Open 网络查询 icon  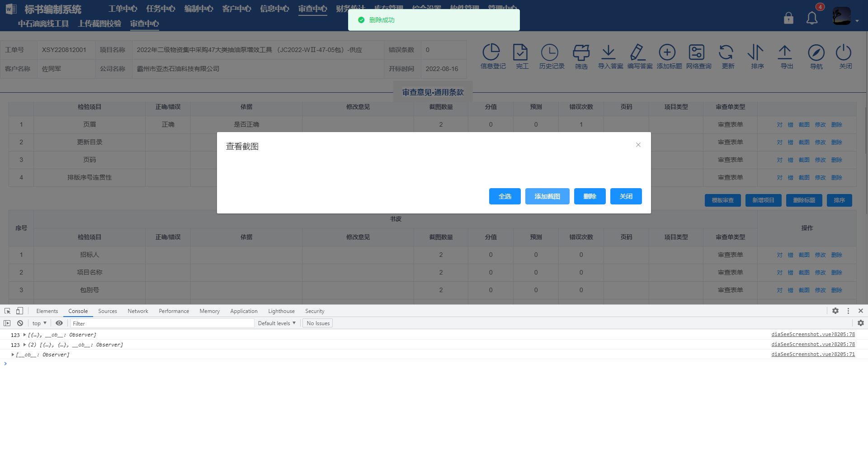pyautogui.click(x=697, y=52)
